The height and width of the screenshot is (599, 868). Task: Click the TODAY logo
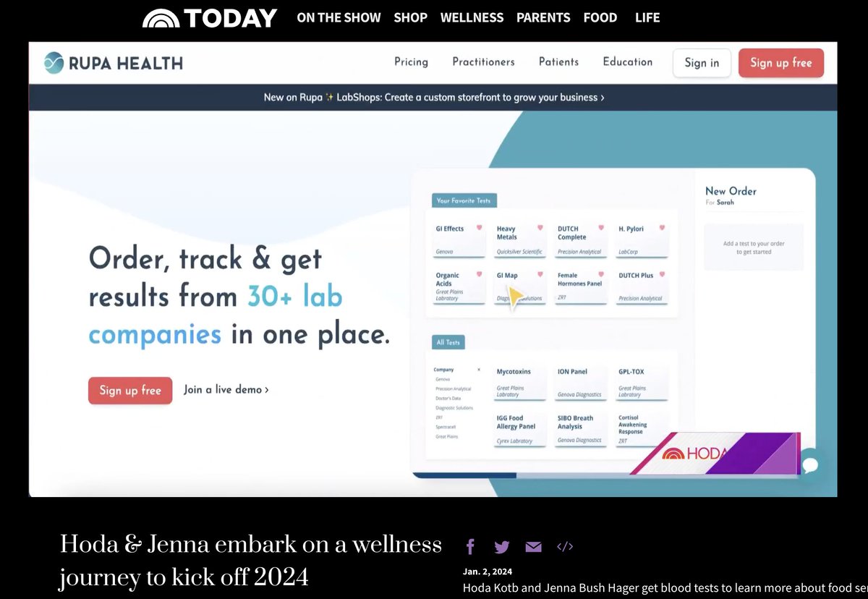pos(210,18)
